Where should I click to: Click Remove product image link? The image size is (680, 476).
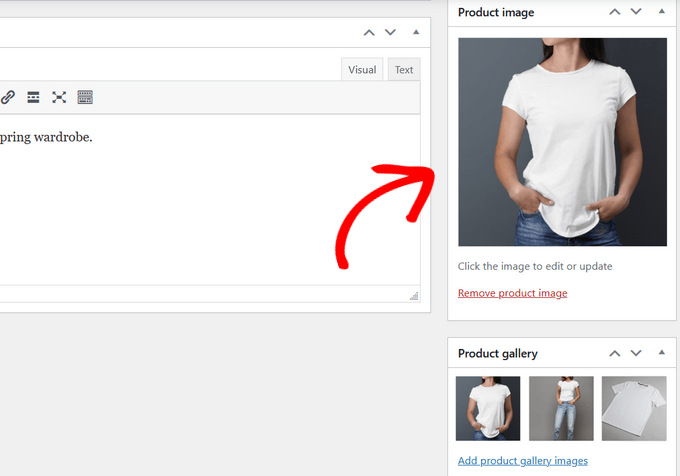click(512, 293)
